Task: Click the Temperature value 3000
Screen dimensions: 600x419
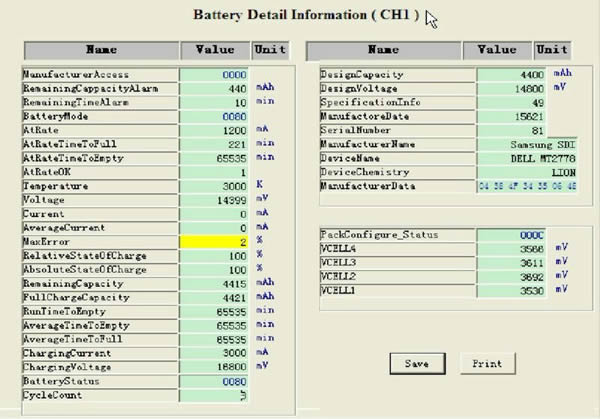Action: [214, 186]
